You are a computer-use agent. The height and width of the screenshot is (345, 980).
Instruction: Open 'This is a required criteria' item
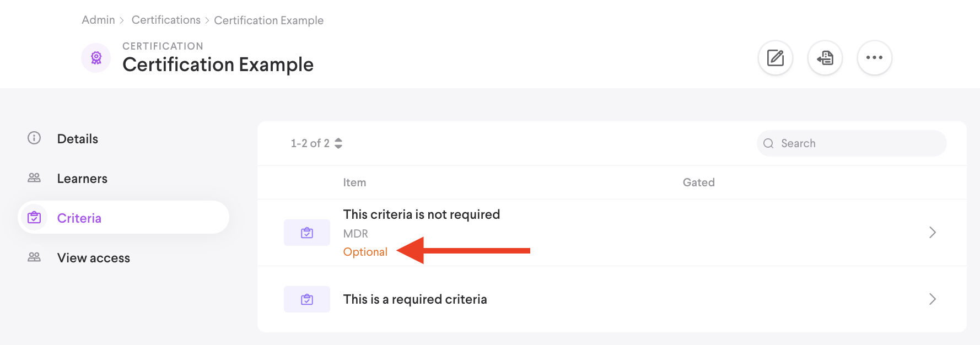(x=415, y=299)
